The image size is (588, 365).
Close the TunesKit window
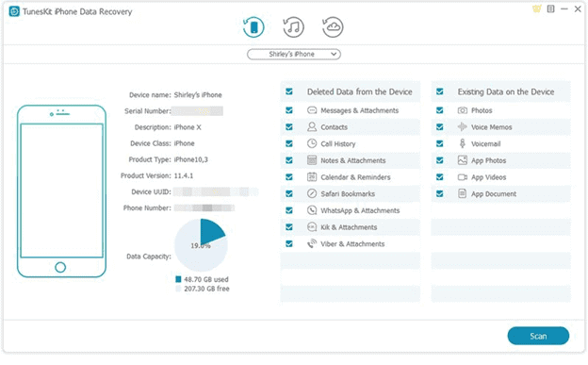pyautogui.click(x=578, y=9)
